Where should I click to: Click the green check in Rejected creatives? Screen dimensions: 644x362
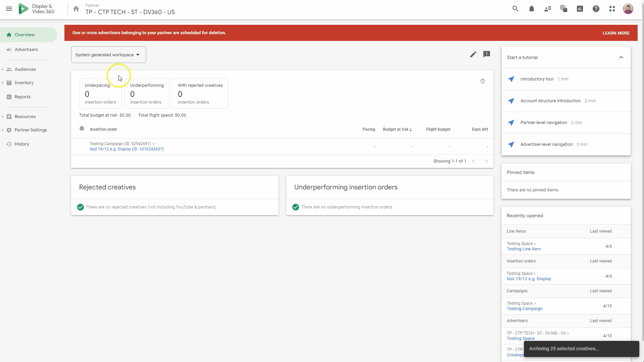tap(80, 207)
